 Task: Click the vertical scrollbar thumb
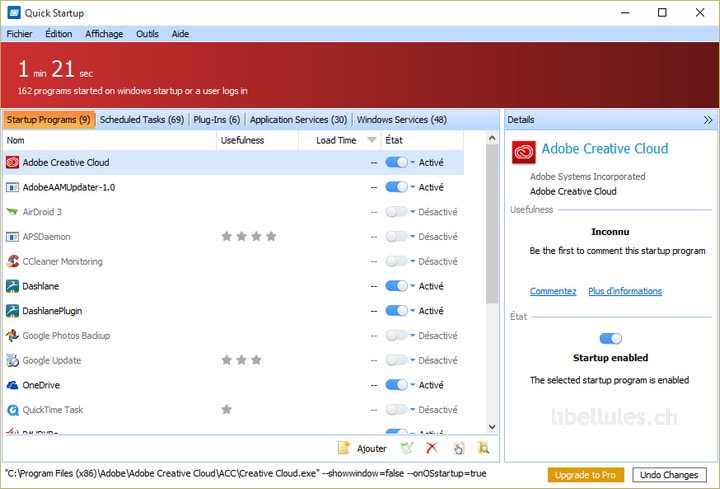(492, 224)
